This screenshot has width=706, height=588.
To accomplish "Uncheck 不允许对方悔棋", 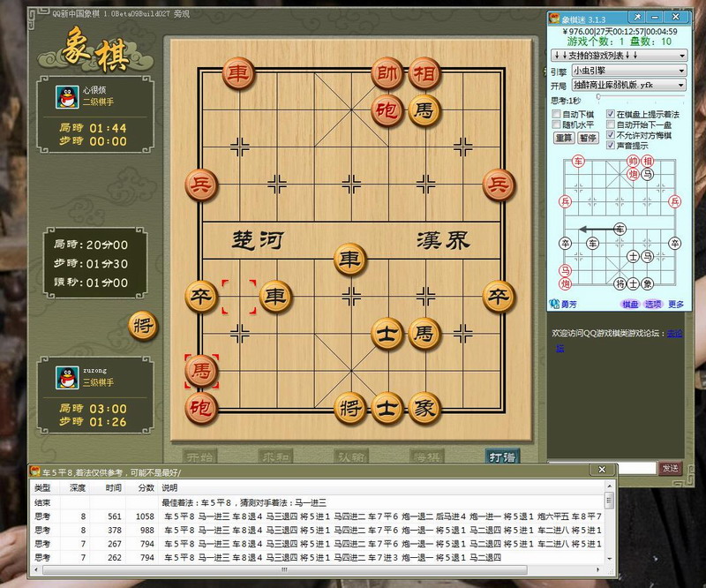I will pyautogui.click(x=611, y=135).
